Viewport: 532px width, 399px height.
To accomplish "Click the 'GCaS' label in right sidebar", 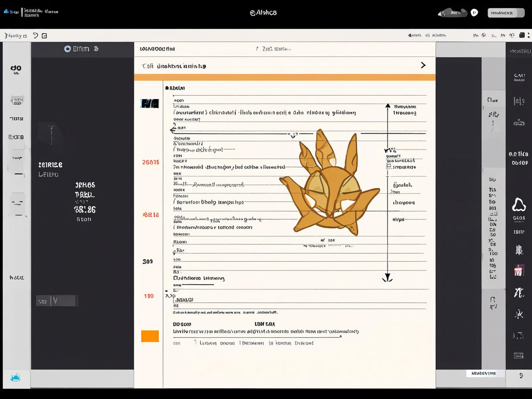I will click(x=519, y=218).
